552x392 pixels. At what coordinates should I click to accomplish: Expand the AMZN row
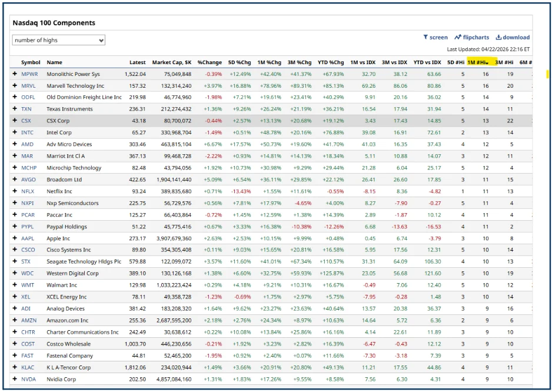click(15, 320)
